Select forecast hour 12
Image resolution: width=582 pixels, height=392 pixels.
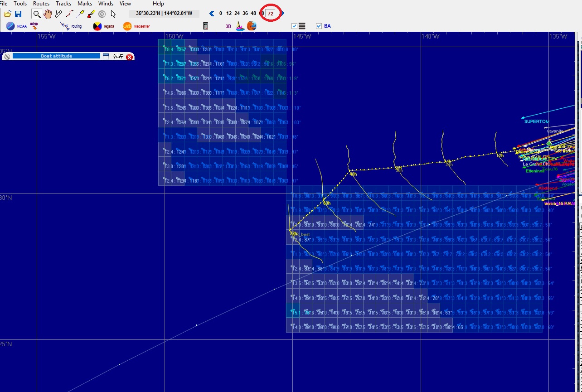click(x=229, y=14)
